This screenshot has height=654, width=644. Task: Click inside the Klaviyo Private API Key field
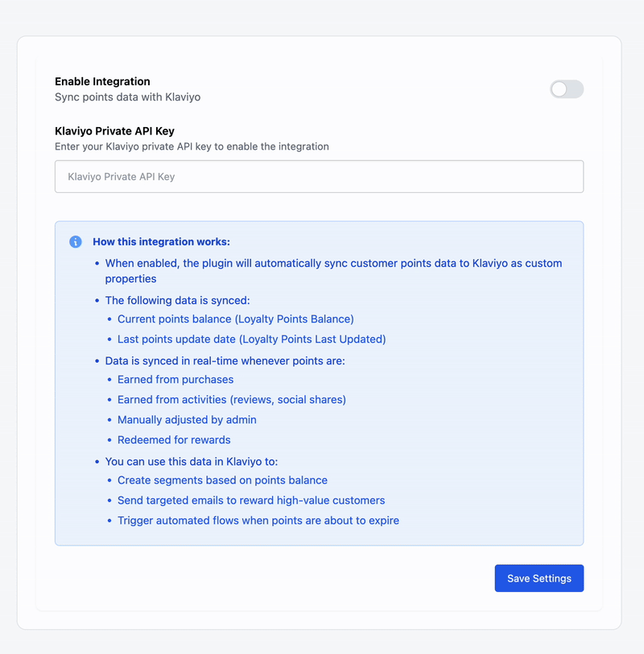[319, 177]
